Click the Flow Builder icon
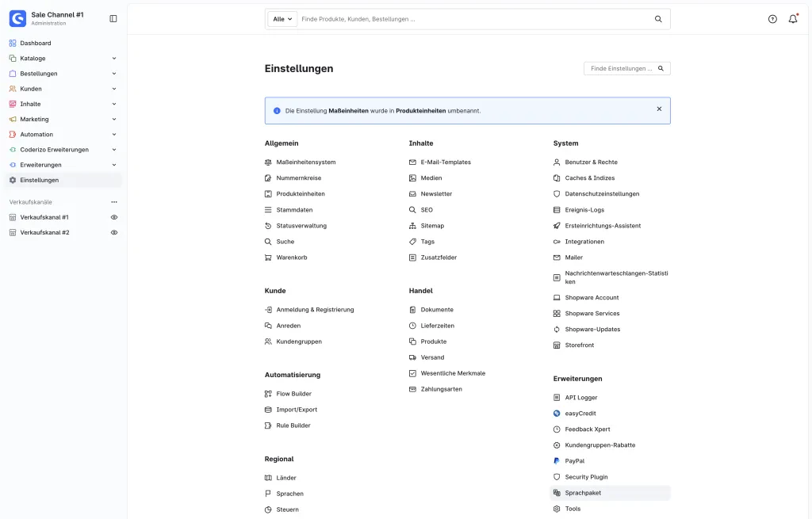 [268, 394]
